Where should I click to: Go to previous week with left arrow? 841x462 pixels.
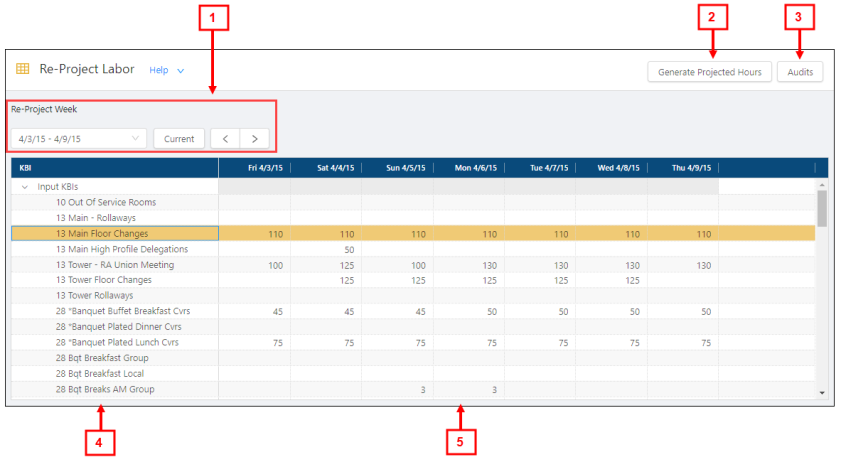point(226,138)
